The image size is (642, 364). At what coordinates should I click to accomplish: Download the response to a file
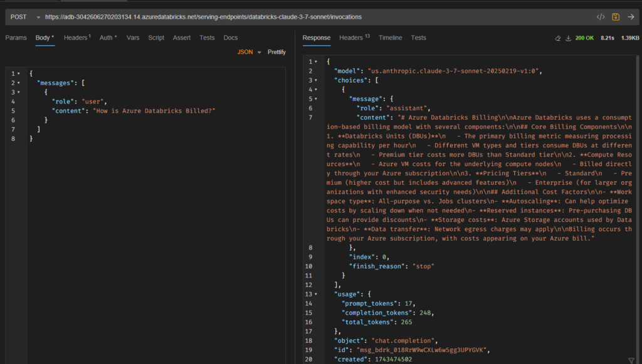[x=569, y=38]
